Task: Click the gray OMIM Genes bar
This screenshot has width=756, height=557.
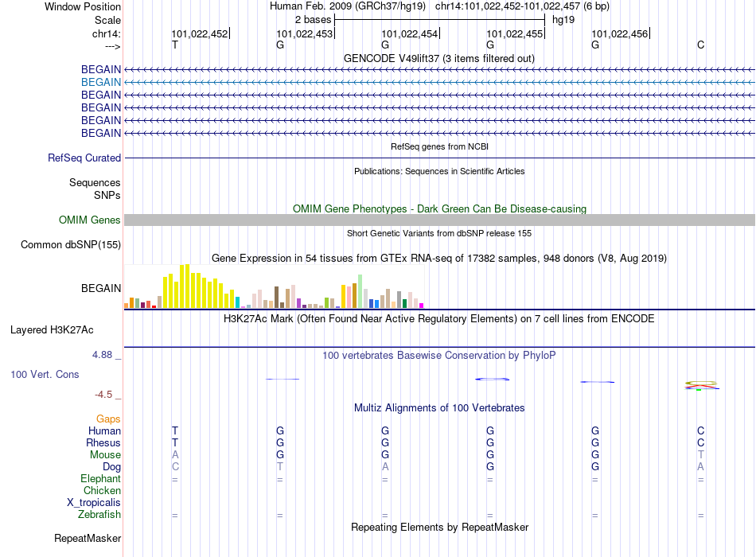Action: pos(439,220)
